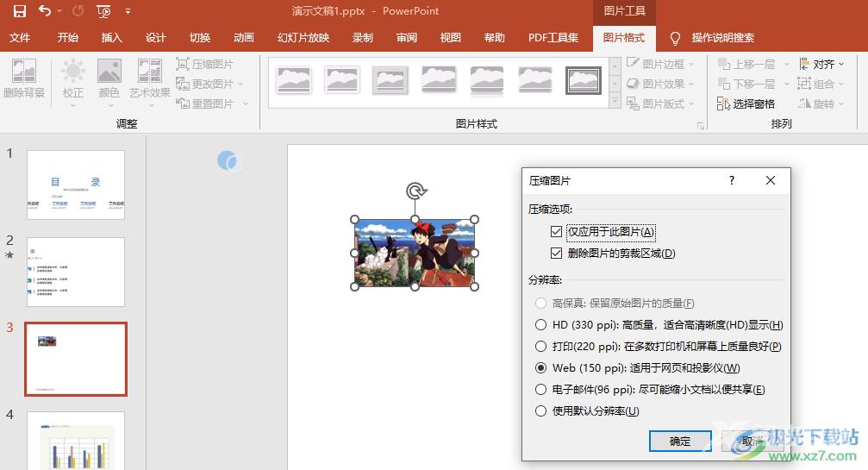This screenshot has height=470, width=868.
Task: Click the rotation handle above the picture
Action: 415,191
